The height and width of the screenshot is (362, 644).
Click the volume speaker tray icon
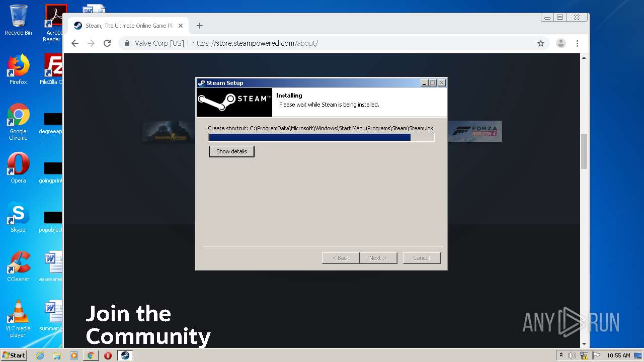click(x=572, y=355)
